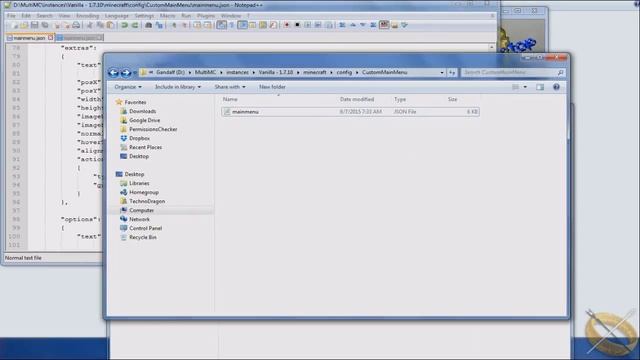
Task: Select the mainmenu JSON file
Action: click(350, 111)
